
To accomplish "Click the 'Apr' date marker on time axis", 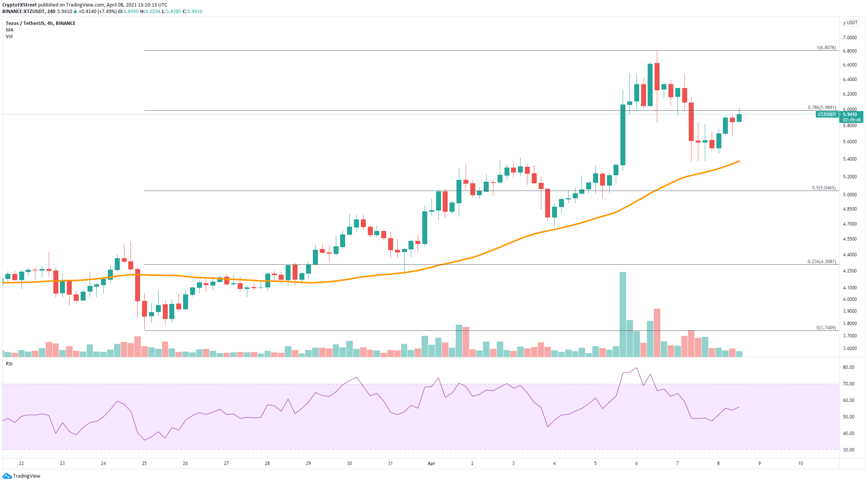I will [x=432, y=463].
